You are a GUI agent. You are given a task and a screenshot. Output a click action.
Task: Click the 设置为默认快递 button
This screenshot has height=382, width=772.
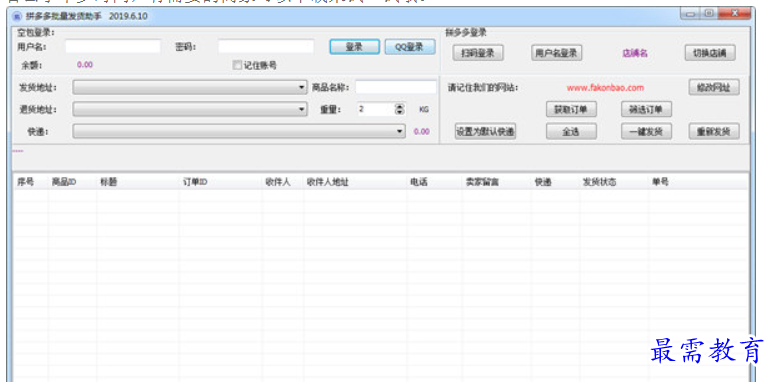click(485, 131)
